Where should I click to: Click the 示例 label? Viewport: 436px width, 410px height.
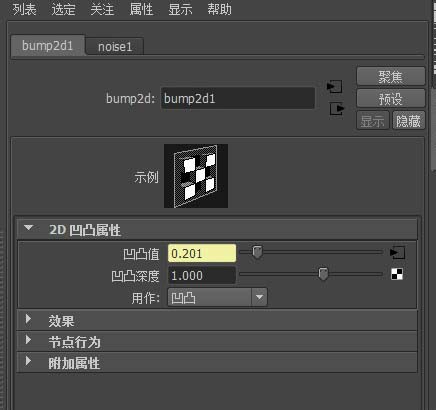pos(146,177)
